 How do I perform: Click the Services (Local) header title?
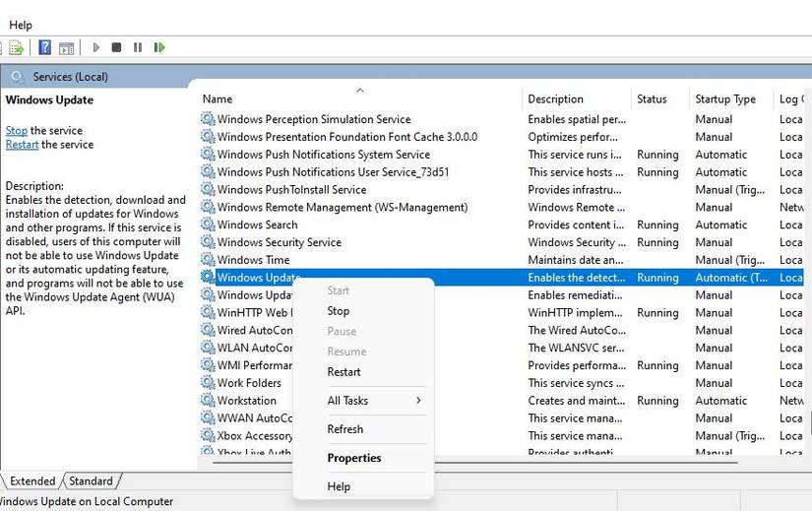click(71, 77)
